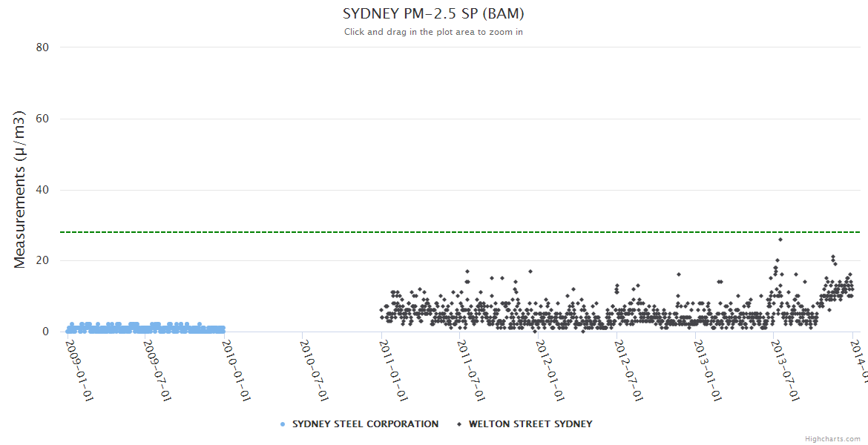The height and width of the screenshot is (445, 868).
Task: Click the 40 y-axis label
Action: tap(42, 190)
